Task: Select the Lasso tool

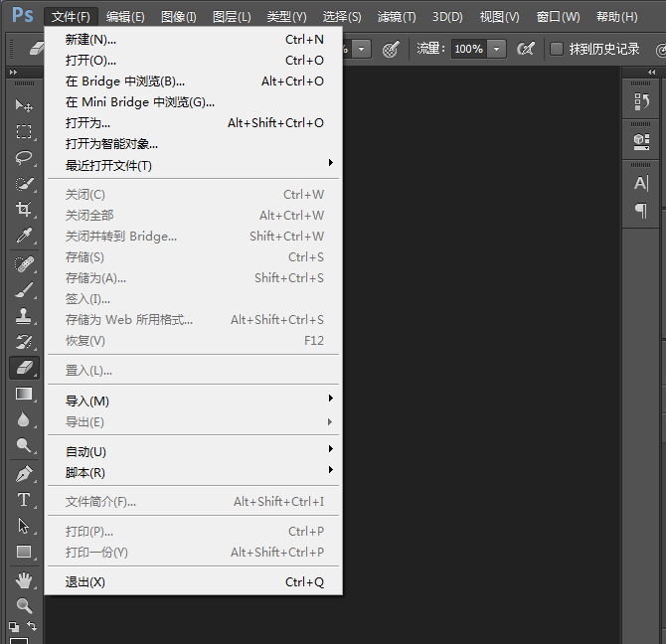Action: tap(24, 157)
